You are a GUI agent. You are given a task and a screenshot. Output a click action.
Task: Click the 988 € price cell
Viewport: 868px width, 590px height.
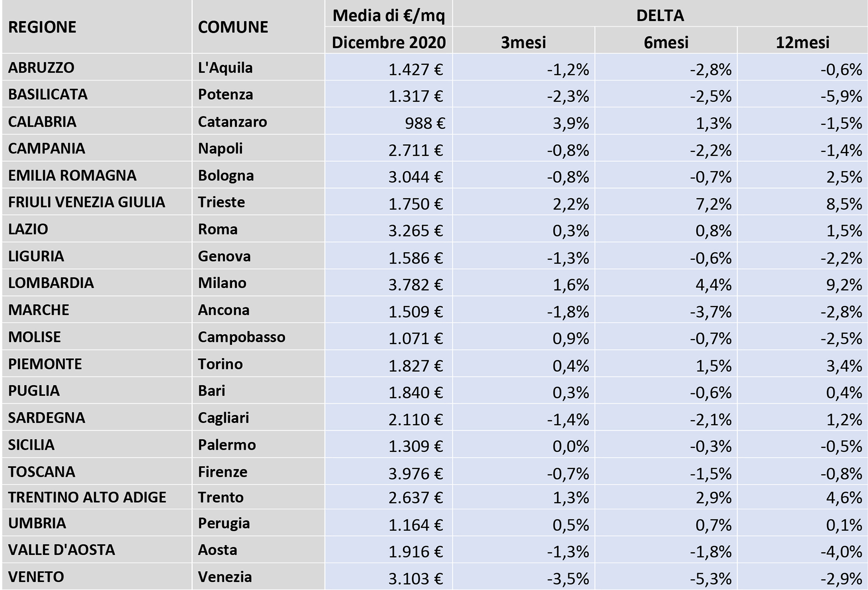tap(424, 123)
